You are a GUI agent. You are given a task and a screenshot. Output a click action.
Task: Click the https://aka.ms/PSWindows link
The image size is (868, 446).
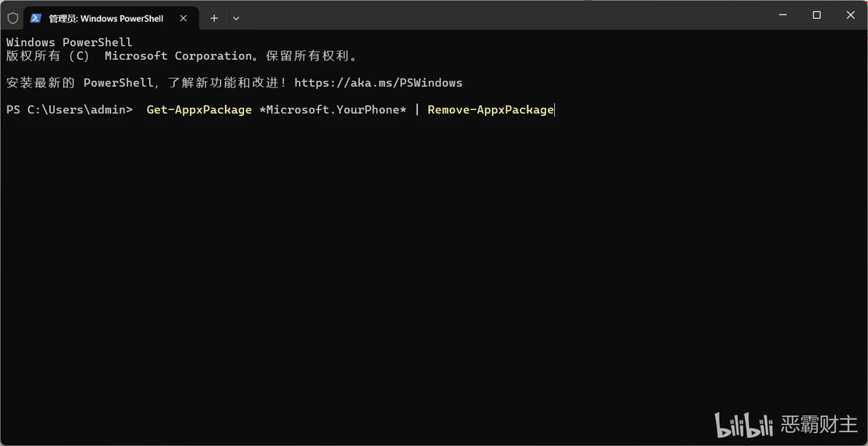pyautogui.click(x=378, y=83)
